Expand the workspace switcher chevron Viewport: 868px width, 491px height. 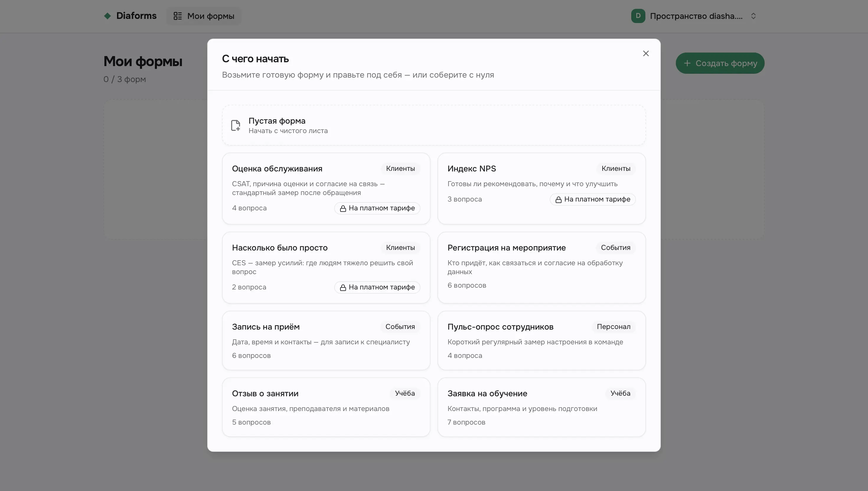pos(753,16)
